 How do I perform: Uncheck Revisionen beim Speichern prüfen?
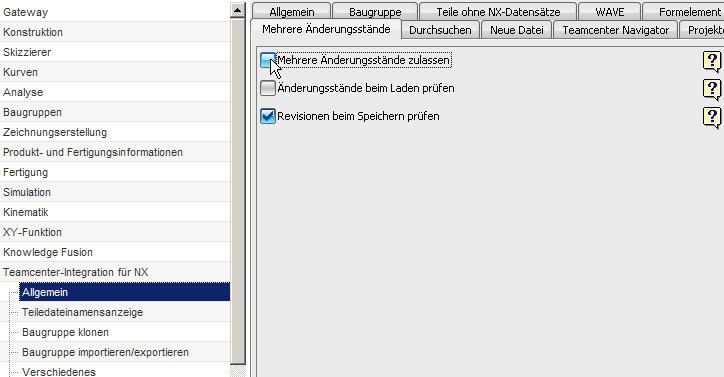point(268,116)
